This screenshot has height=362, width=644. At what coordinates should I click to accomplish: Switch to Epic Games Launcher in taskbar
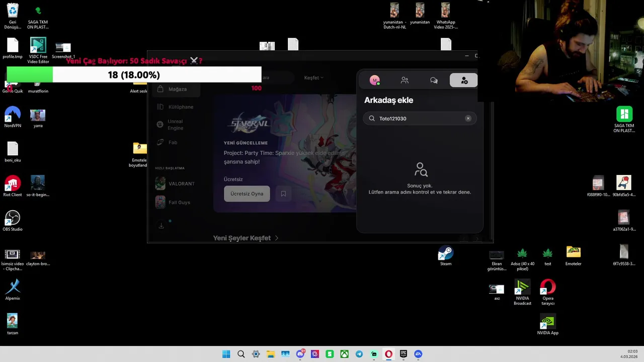click(403, 354)
